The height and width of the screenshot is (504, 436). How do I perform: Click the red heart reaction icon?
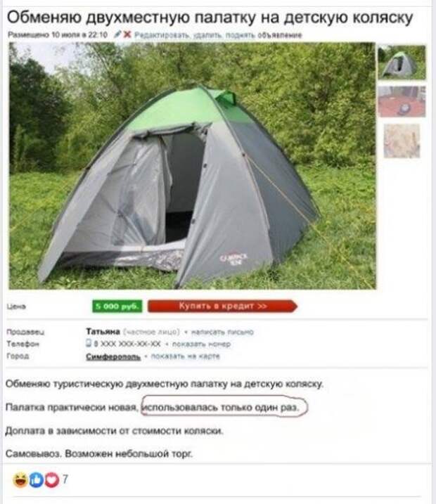[x=51, y=480]
